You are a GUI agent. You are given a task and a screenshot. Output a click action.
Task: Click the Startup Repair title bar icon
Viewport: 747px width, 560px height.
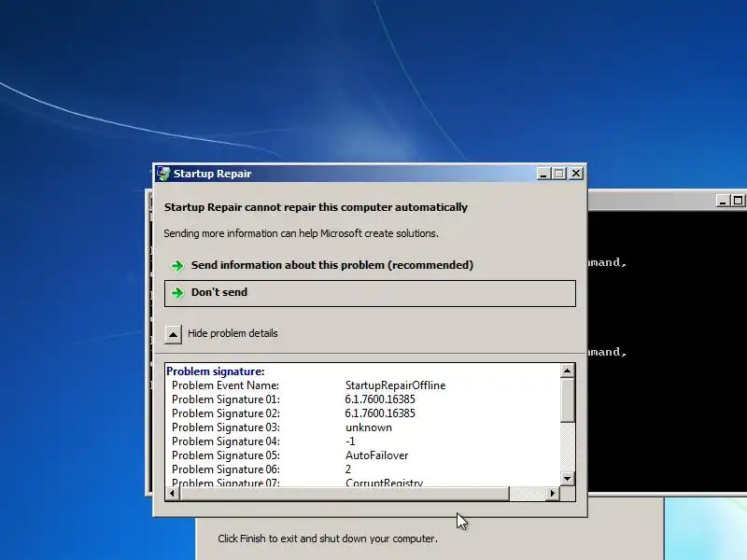(163, 174)
